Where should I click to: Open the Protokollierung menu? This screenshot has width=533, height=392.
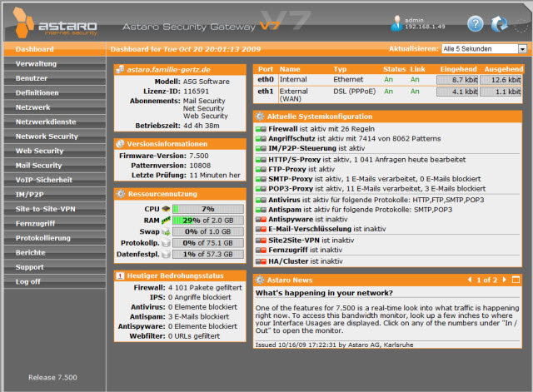click(x=55, y=238)
